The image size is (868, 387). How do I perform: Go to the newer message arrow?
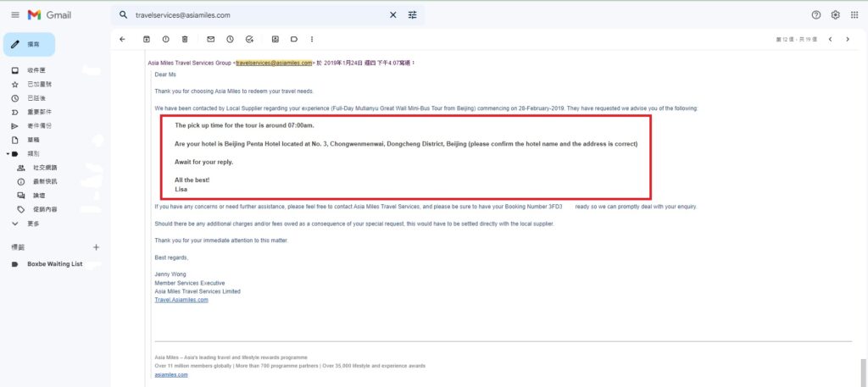tap(831, 39)
